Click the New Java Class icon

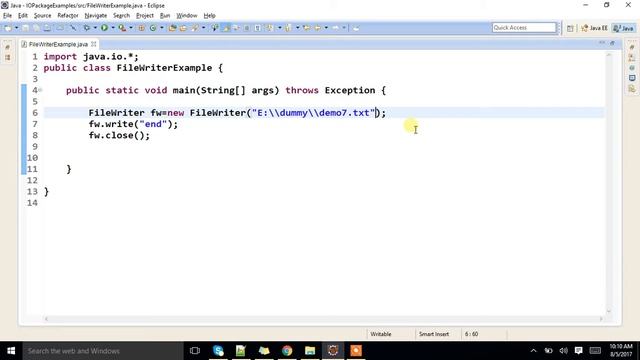click(x=153, y=28)
